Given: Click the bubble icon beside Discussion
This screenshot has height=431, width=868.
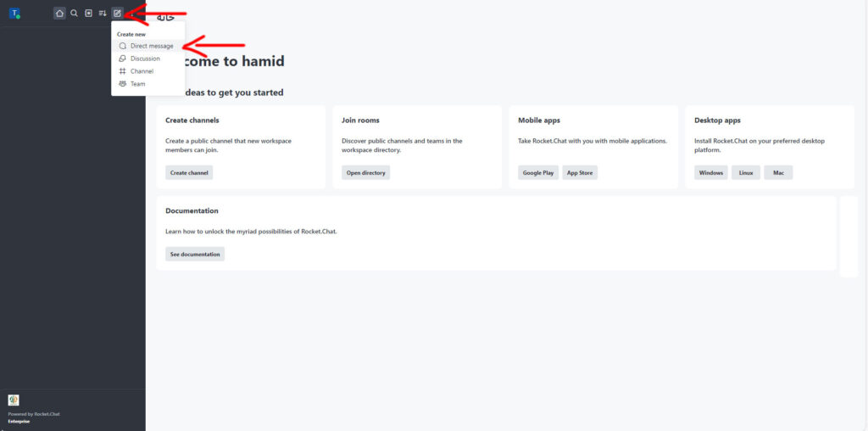Looking at the screenshot, I should point(123,59).
